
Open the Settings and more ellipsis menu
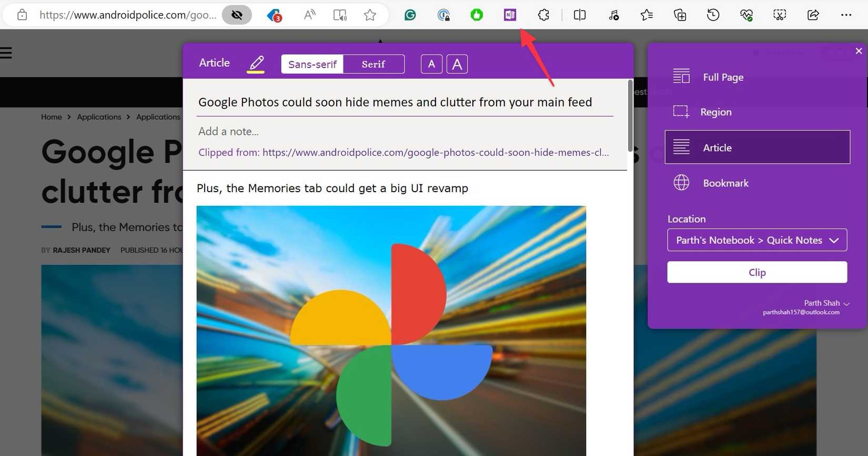point(846,15)
